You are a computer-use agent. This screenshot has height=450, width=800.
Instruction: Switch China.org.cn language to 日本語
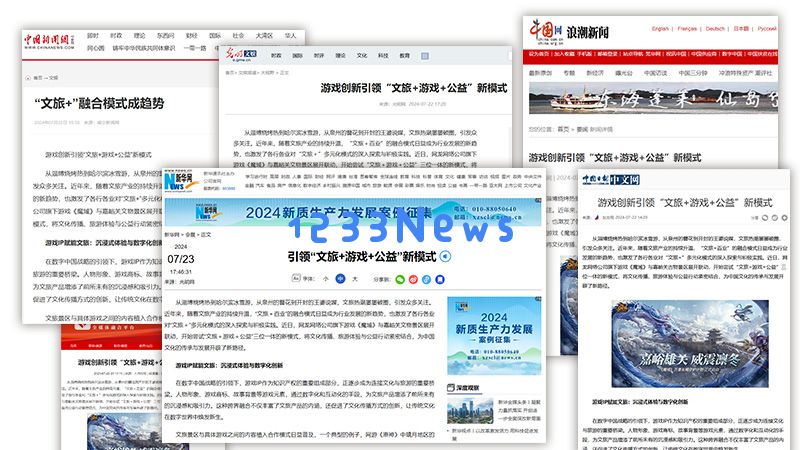[x=741, y=29]
